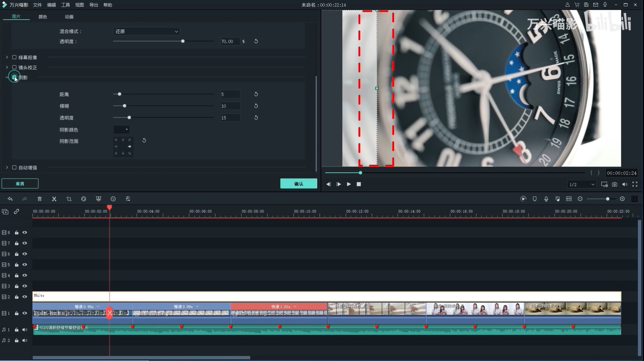Viewport: 644px width, 361px height.
Task: Open the 工具 menu
Action: pos(65,5)
